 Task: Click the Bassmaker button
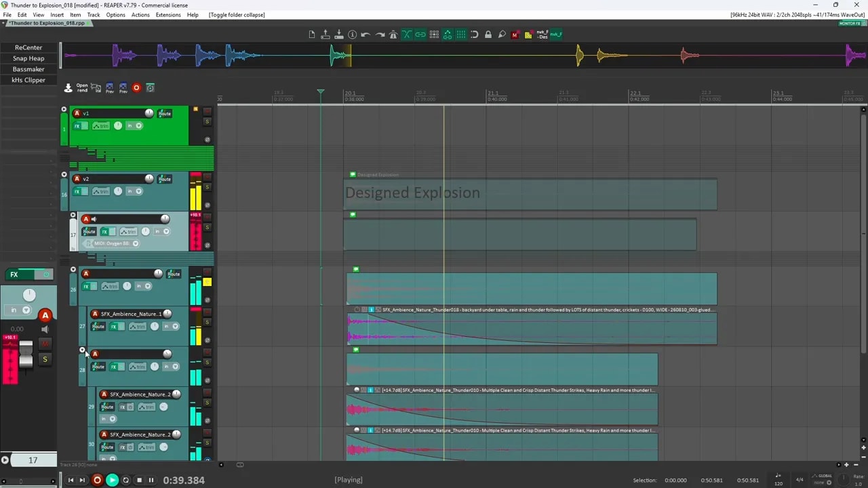(28, 69)
